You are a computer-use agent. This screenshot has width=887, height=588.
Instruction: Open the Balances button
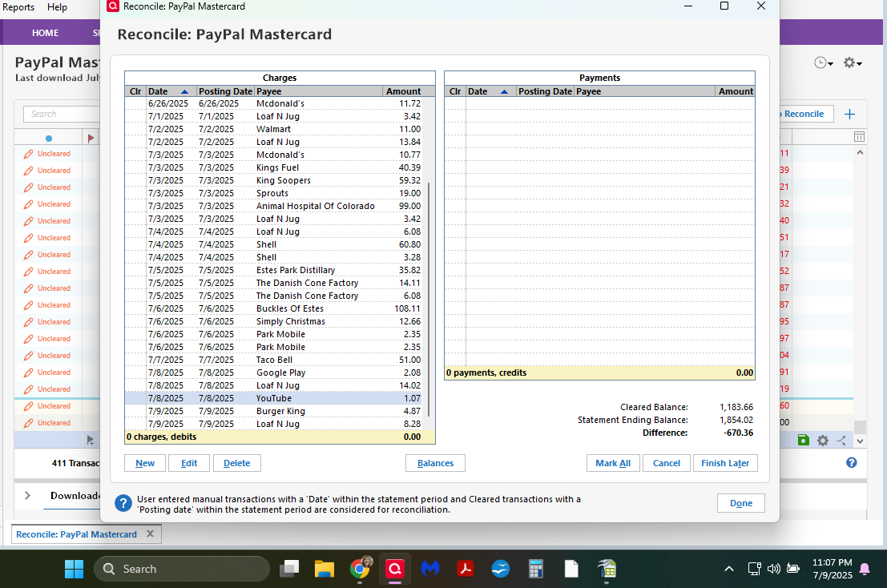point(436,463)
